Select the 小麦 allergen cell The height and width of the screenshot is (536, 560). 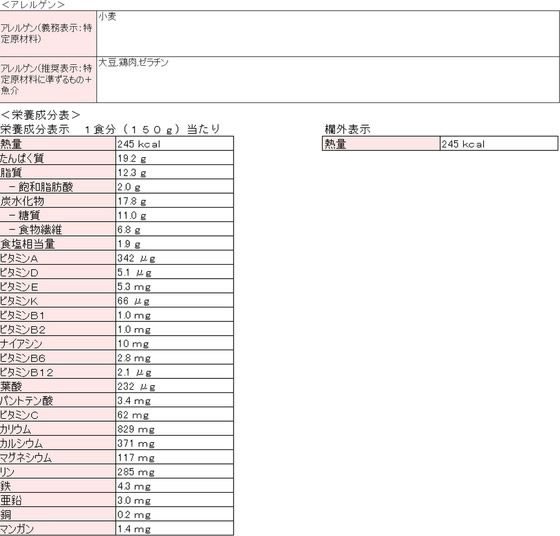click(x=328, y=33)
